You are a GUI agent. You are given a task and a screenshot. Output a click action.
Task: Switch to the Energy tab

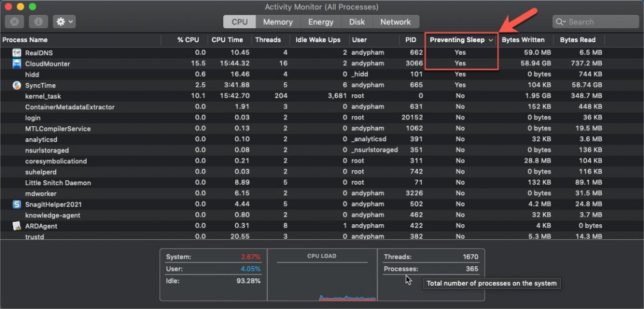(x=321, y=22)
